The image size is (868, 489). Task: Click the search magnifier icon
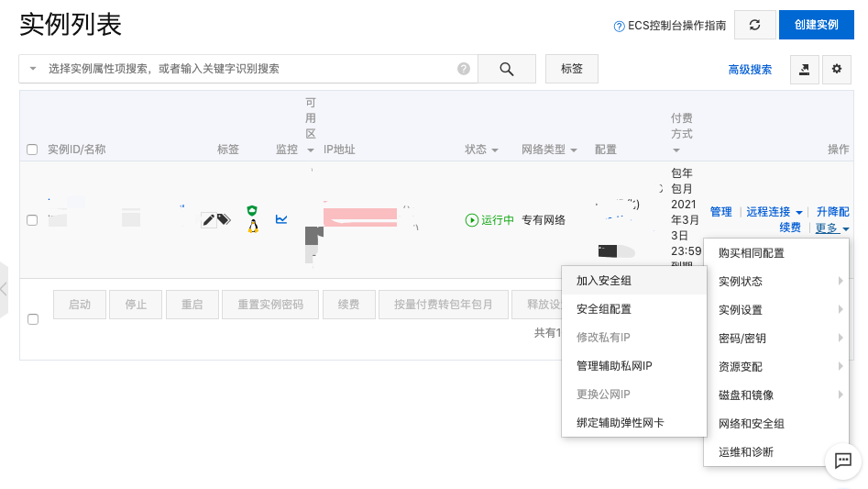pos(507,69)
